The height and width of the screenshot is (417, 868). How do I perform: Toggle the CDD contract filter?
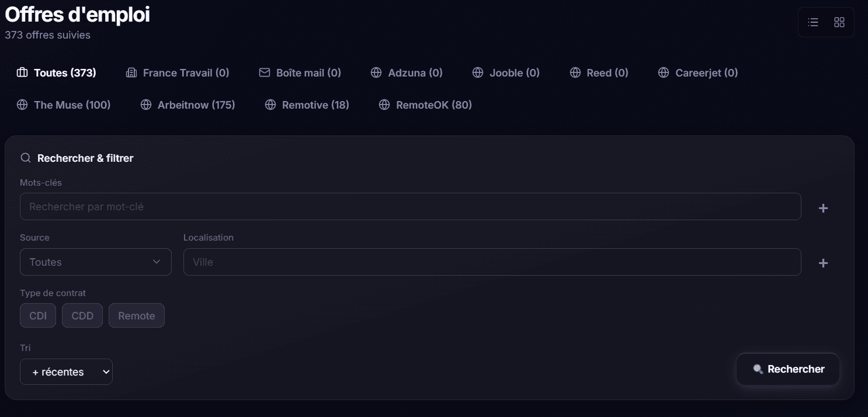[x=82, y=315]
